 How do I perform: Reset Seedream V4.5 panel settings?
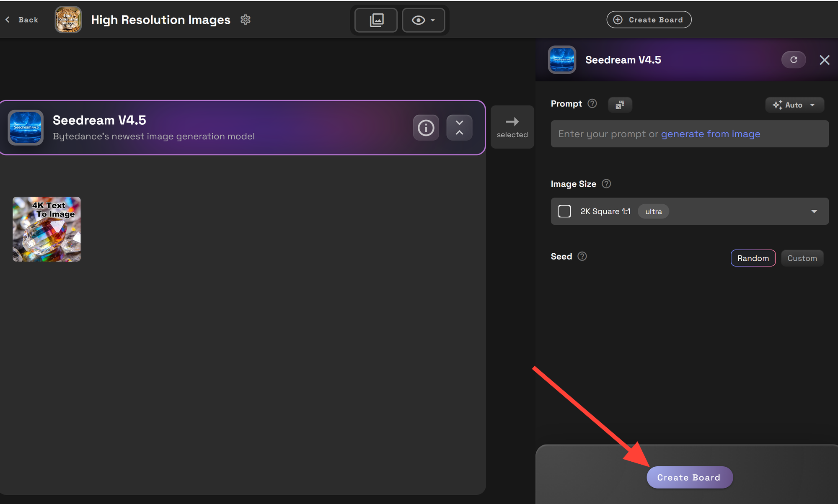click(x=793, y=60)
